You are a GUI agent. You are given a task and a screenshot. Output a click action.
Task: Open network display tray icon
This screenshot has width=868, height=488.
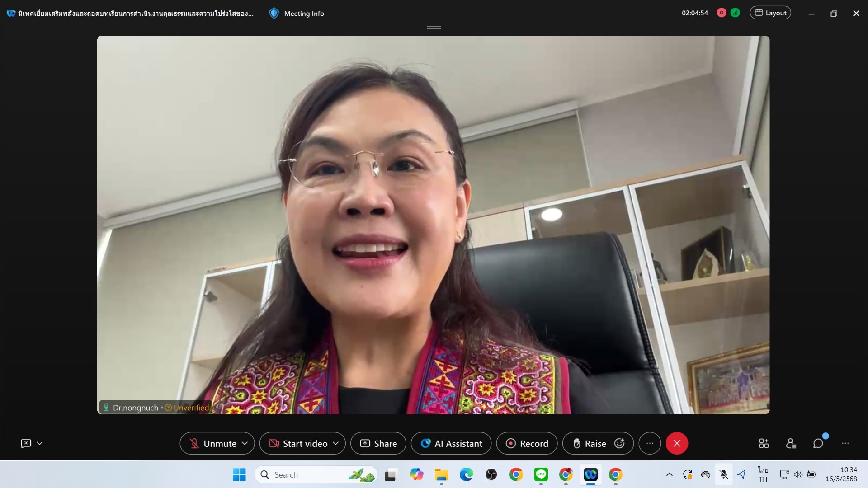pyautogui.click(x=784, y=474)
